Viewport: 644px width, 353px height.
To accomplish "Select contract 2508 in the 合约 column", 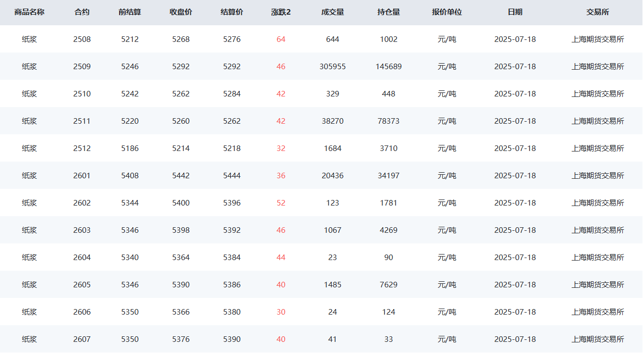I will click(x=82, y=39).
